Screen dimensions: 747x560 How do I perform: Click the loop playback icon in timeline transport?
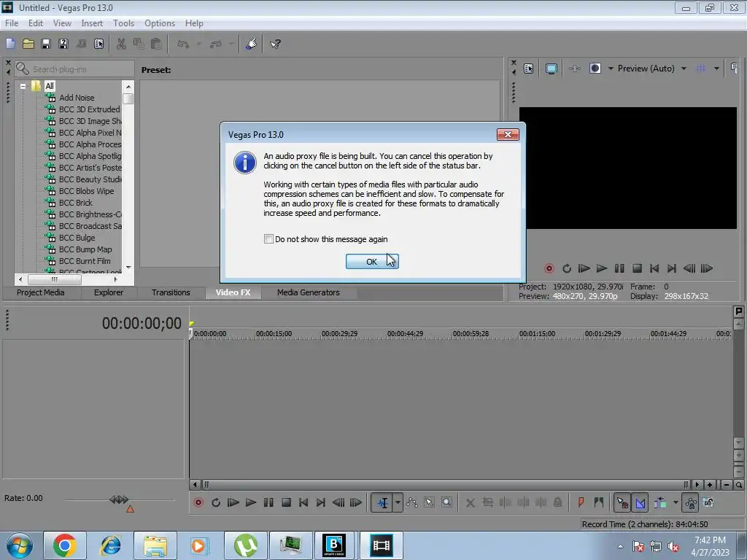(x=216, y=502)
